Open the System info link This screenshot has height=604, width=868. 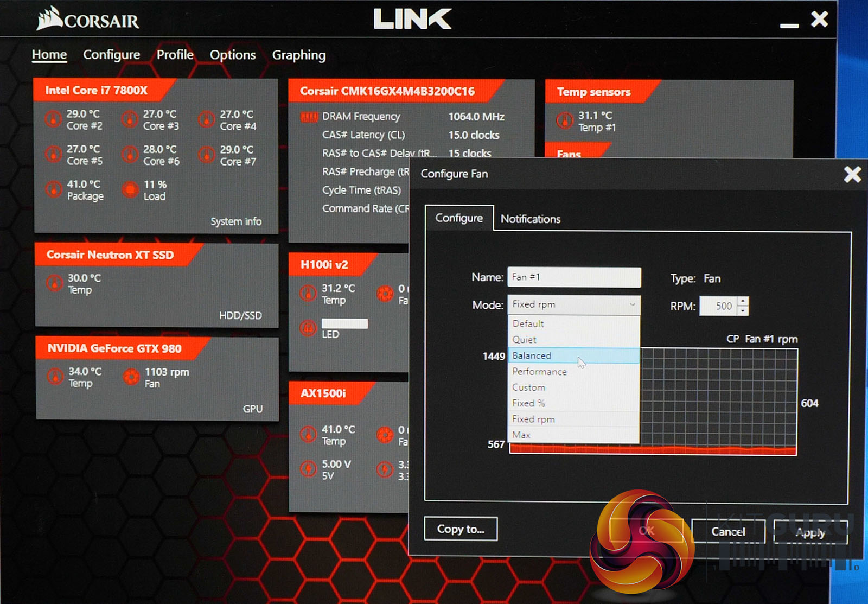(x=236, y=221)
